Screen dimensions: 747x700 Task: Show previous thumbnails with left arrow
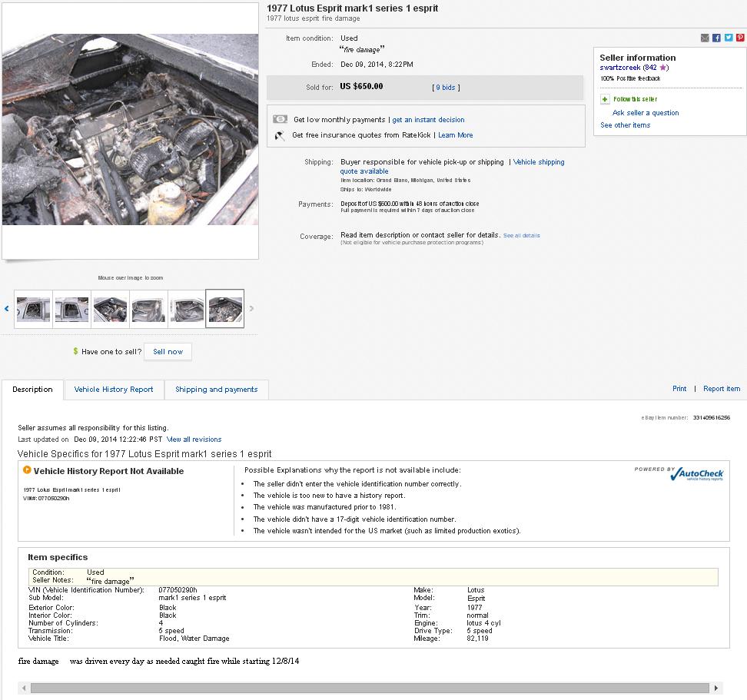click(7, 309)
